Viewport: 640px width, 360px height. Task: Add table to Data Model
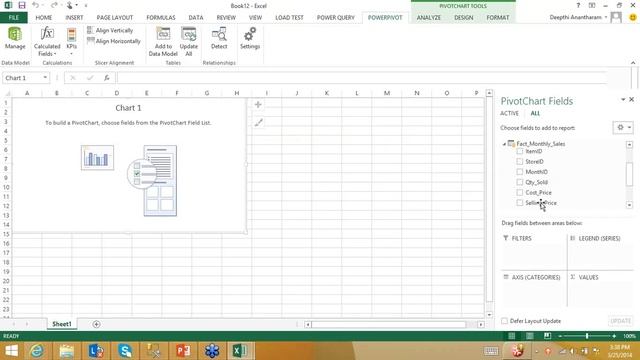click(163, 42)
